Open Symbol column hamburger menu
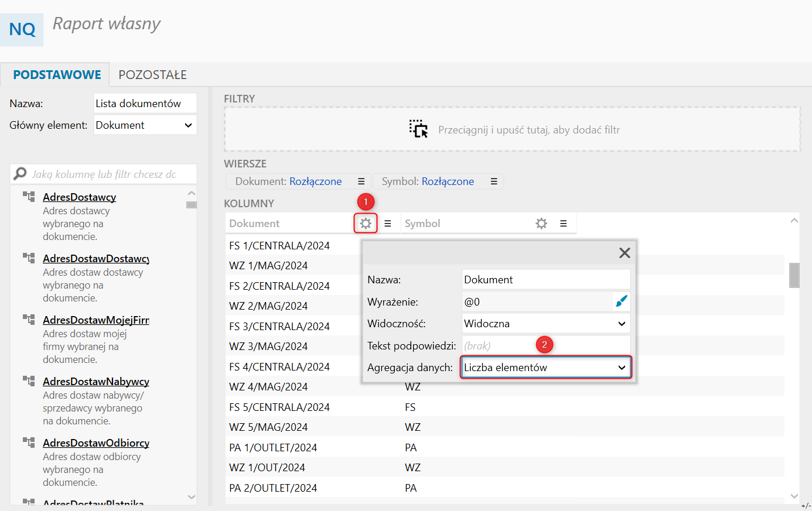The width and height of the screenshot is (812, 511). tap(563, 224)
